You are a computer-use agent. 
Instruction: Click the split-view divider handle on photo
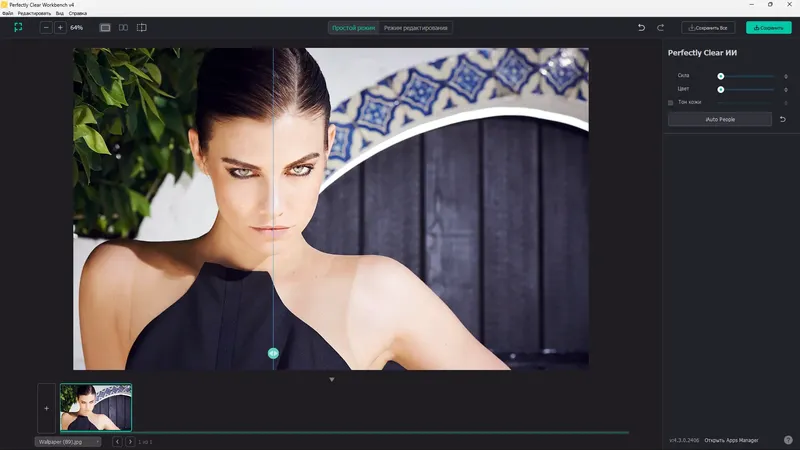273,353
